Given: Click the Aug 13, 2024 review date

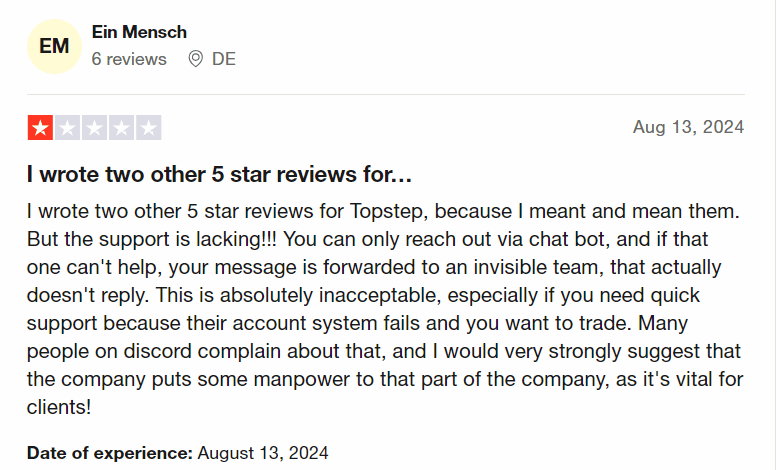Looking at the screenshot, I should 688,127.
